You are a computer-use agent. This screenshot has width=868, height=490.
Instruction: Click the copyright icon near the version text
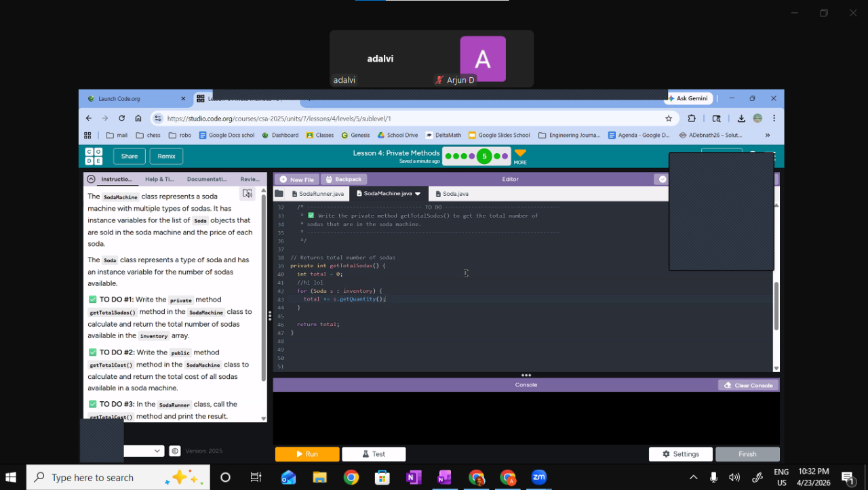click(175, 451)
